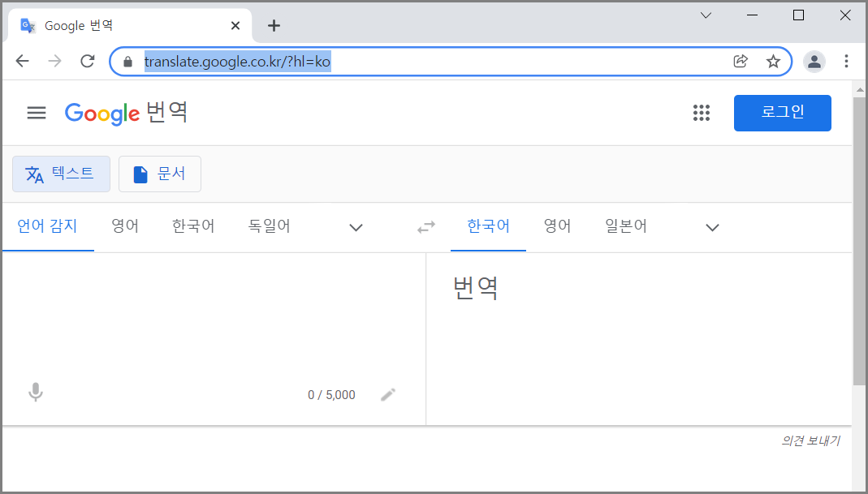Bookmark this page with the star

click(773, 61)
